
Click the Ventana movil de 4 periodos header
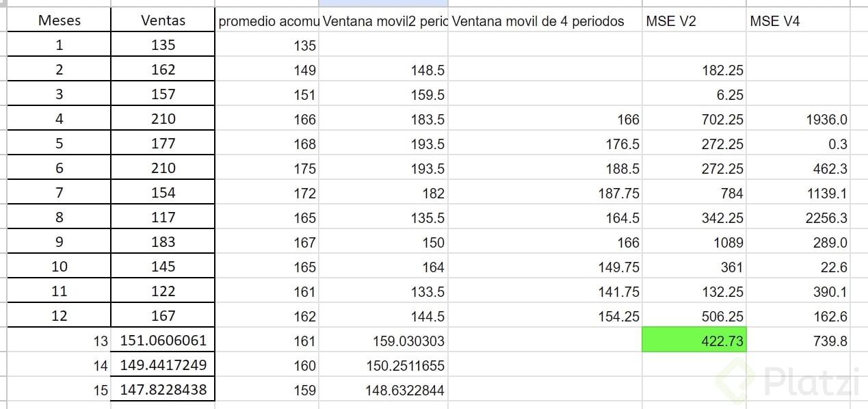pyautogui.click(x=545, y=21)
